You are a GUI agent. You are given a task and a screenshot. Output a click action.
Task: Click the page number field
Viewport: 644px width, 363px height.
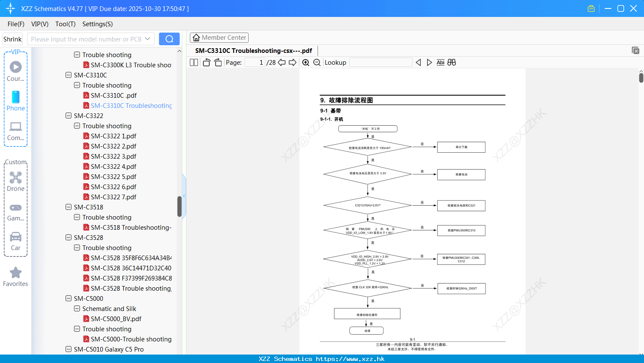click(x=255, y=62)
